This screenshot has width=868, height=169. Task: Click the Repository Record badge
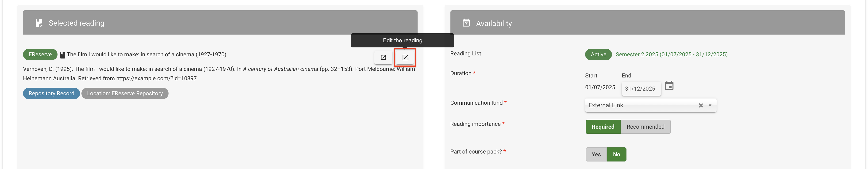point(51,93)
